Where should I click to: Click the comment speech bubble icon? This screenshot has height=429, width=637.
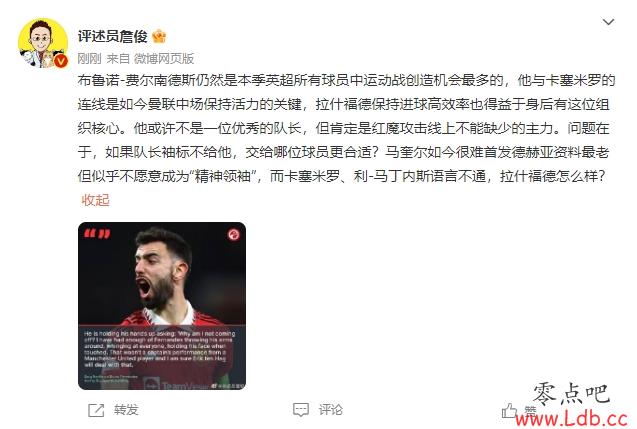301,410
